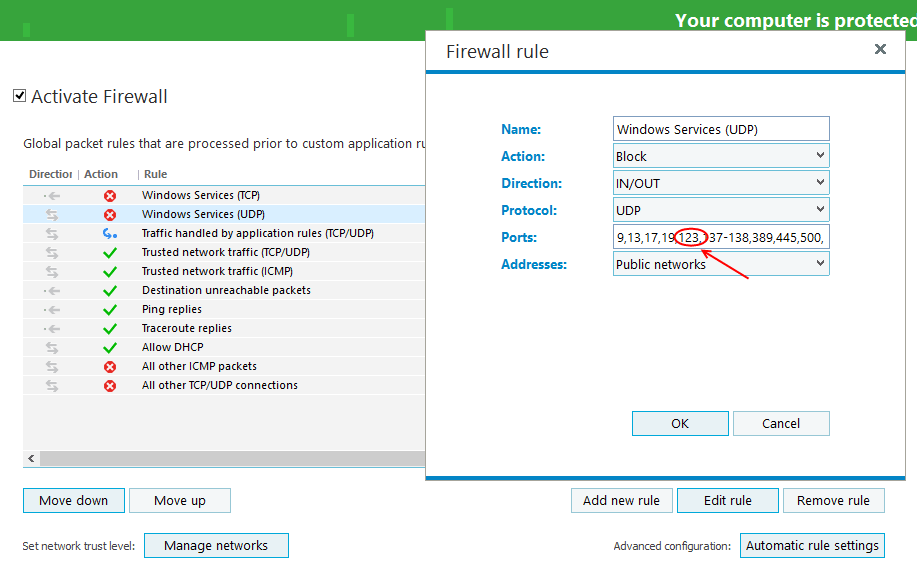
Task: Open the Addresses dropdown showing Public networks
Action: pyautogui.click(x=720, y=263)
